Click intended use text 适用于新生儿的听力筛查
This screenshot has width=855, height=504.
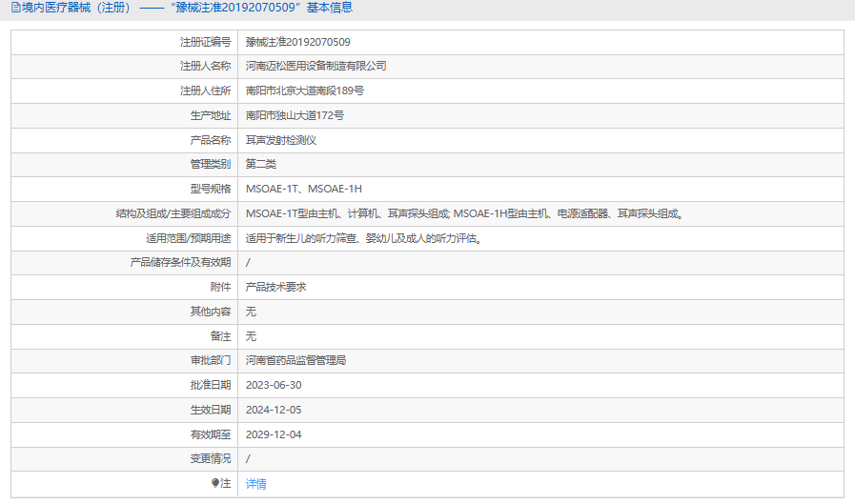pyautogui.click(x=301, y=238)
